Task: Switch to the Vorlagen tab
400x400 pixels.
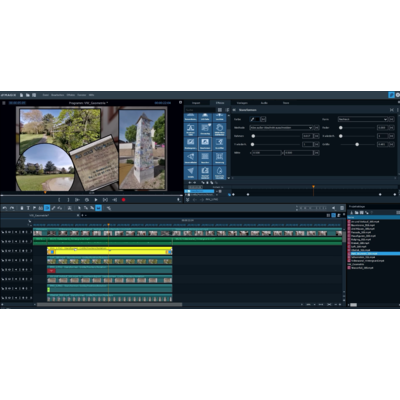Action: coord(242,103)
